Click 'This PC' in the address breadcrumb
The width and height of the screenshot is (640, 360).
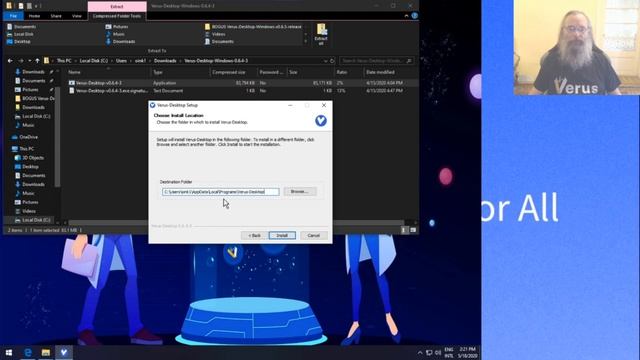click(x=64, y=61)
